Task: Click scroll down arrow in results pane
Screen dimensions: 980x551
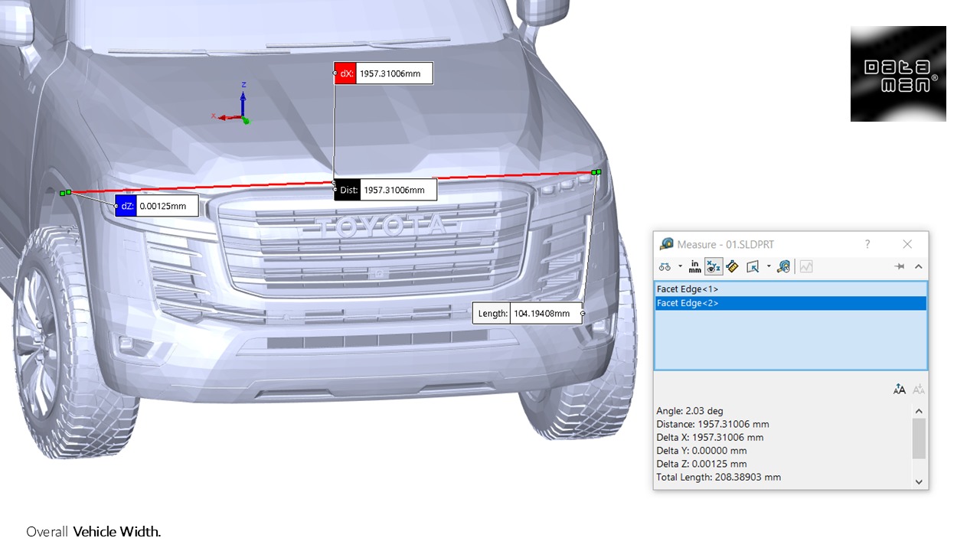Action: pos(919,481)
